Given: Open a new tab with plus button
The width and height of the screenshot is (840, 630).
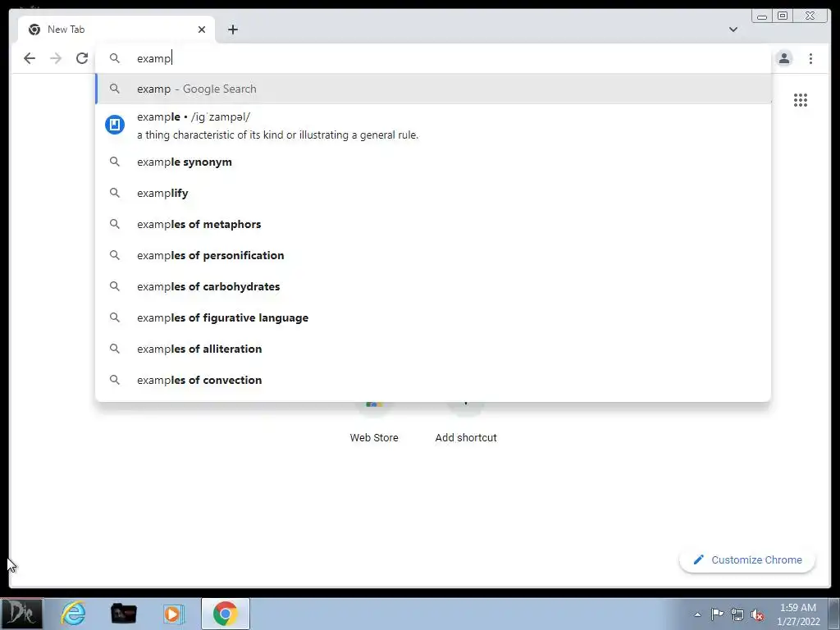Looking at the screenshot, I should coord(232,30).
